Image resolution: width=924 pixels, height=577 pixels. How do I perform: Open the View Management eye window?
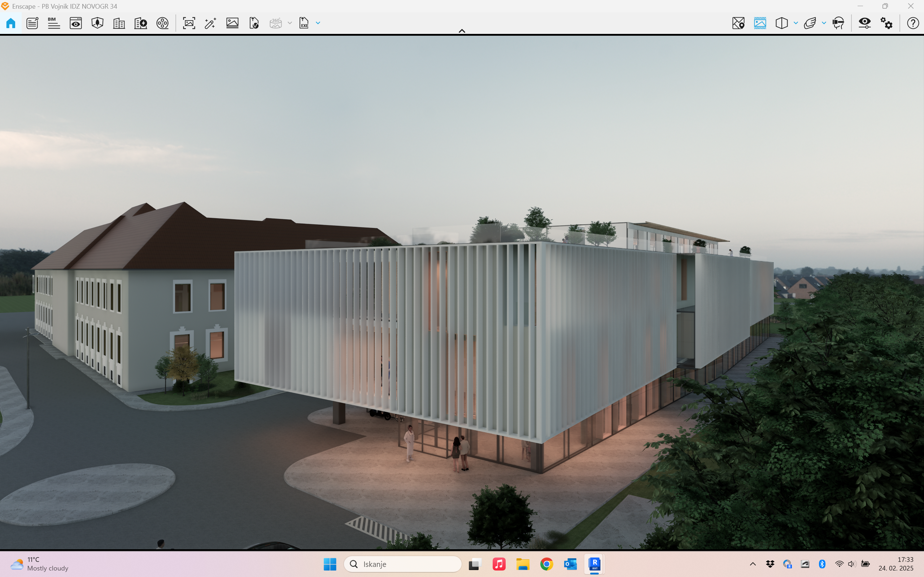(75, 23)
